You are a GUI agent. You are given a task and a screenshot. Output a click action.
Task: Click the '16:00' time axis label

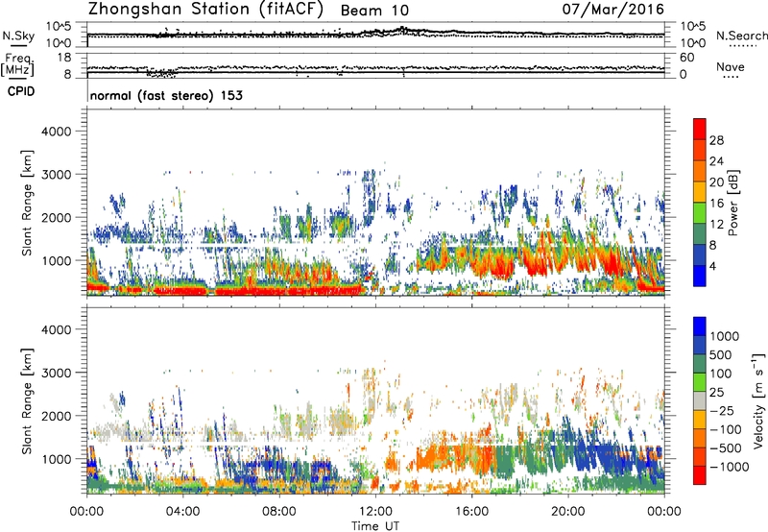471,512
